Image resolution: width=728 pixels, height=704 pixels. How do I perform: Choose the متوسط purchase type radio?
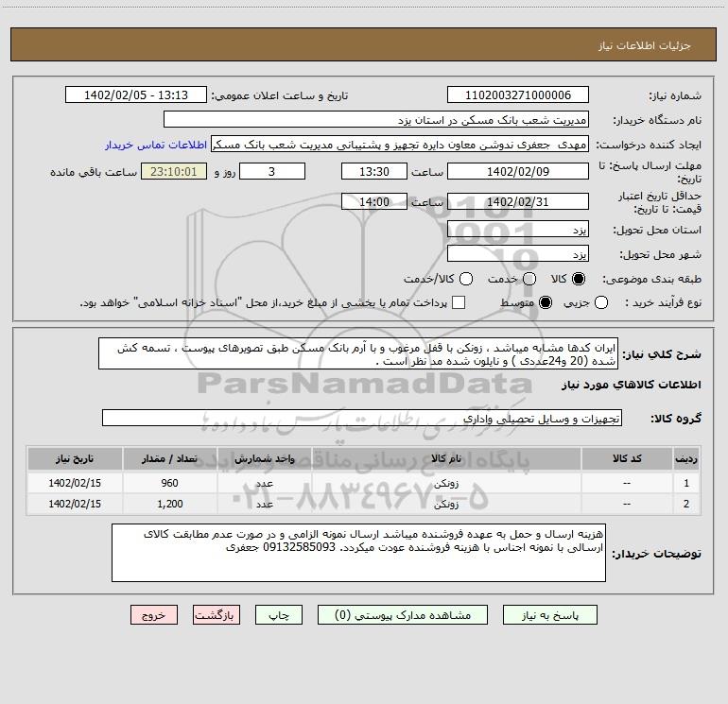click(546, 303)
